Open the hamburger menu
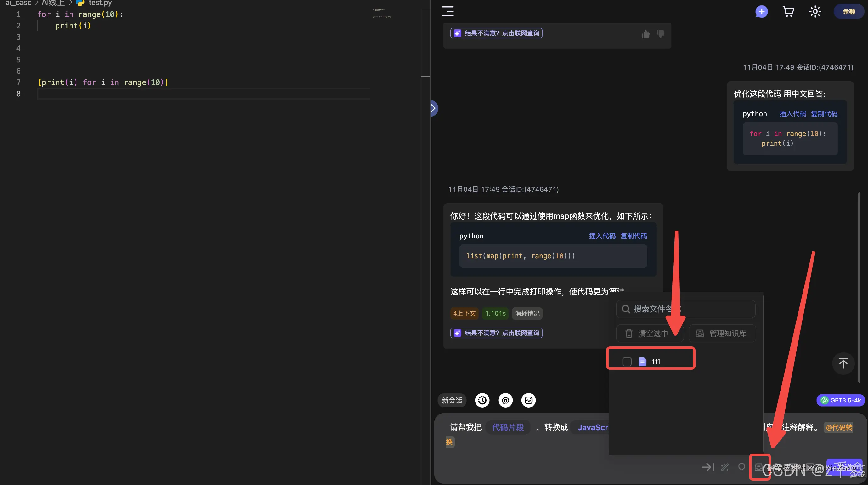 pos(447,11)
